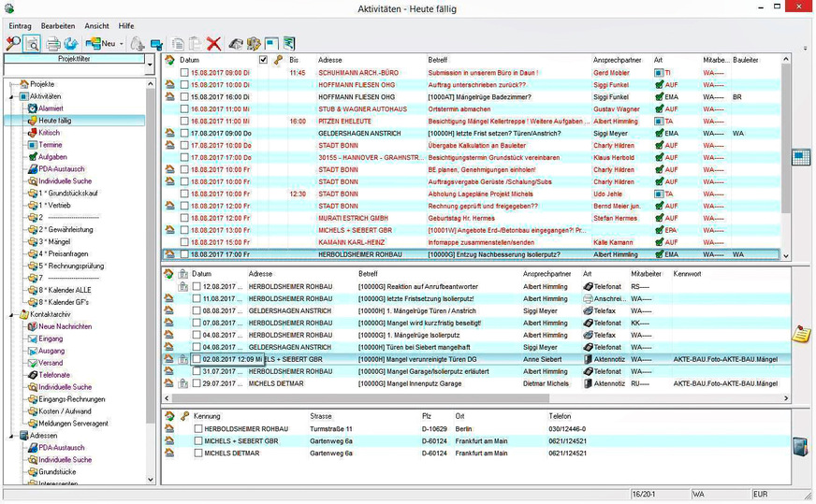Select the Telefonate entry under Kontaktarchiv
Screen dimensions: 816x504
coord(54,374)
